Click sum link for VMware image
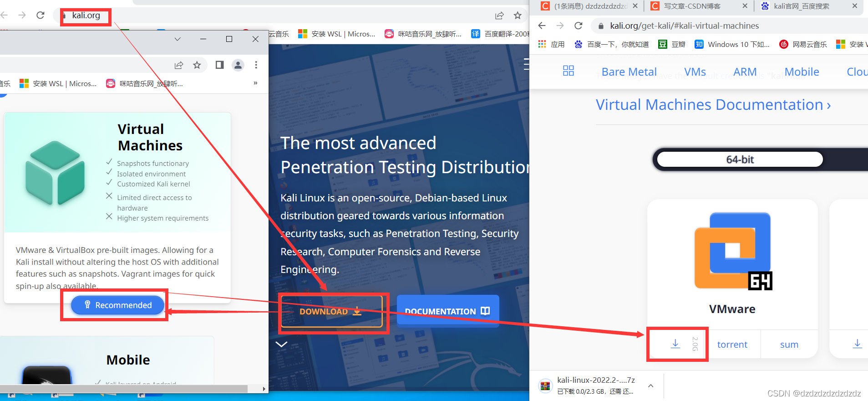This screenshot has height=401, width=868. (x=789, y=344)
